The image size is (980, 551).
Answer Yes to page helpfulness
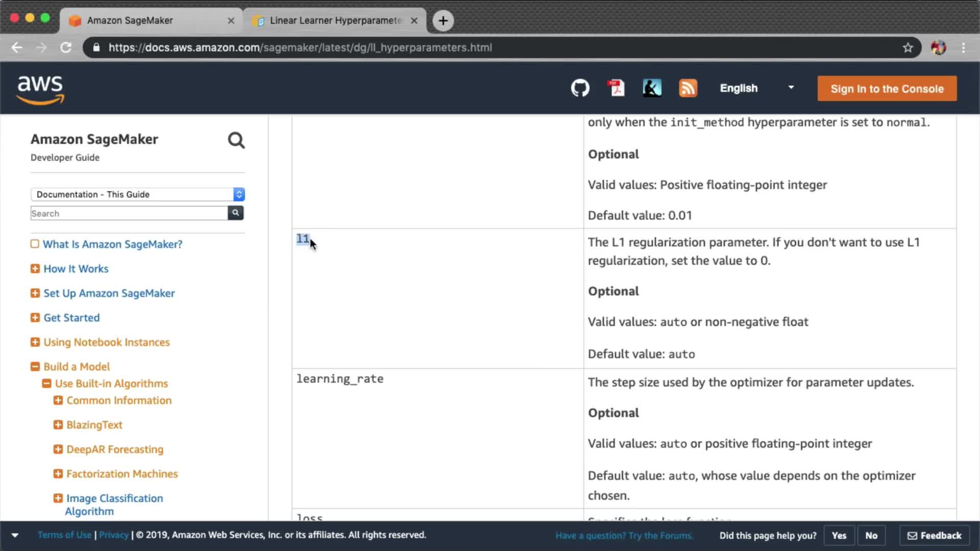coord(839,535)
